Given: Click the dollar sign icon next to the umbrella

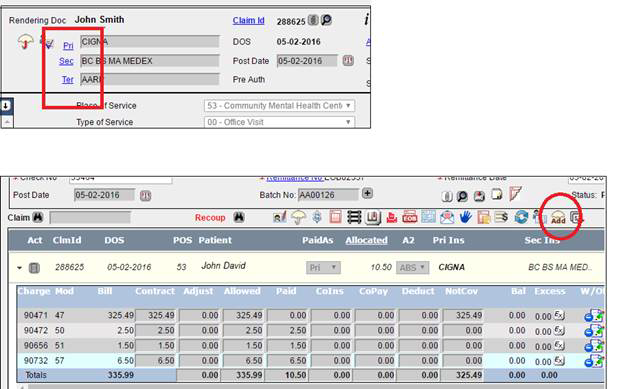Looking at the screenshot, I should [x=317, y=217].
